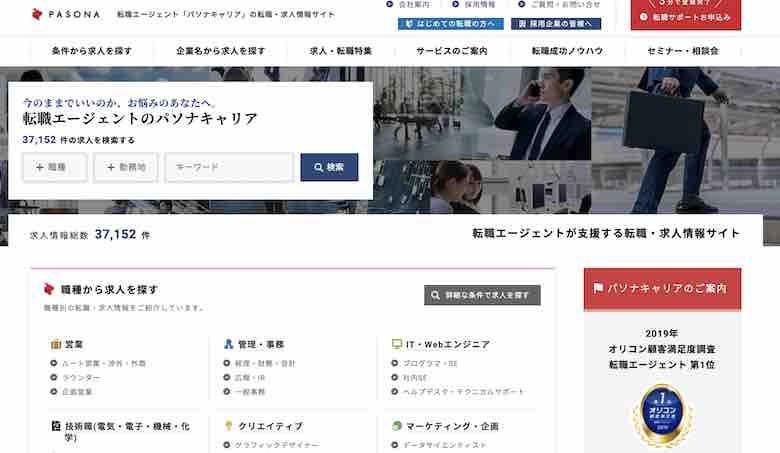Open 求人・転職特集 menu
This screenshot has height=453, width=780.
[x=341, y=51]
